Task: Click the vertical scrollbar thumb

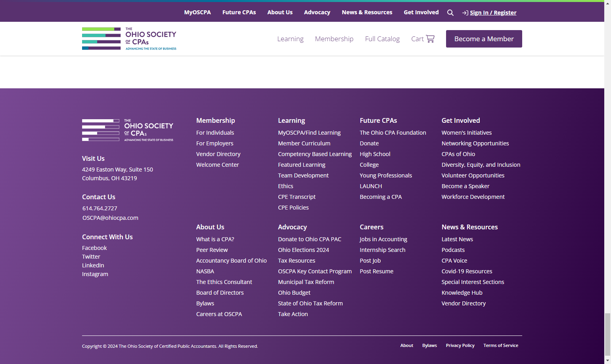Action: pos(607,334)
